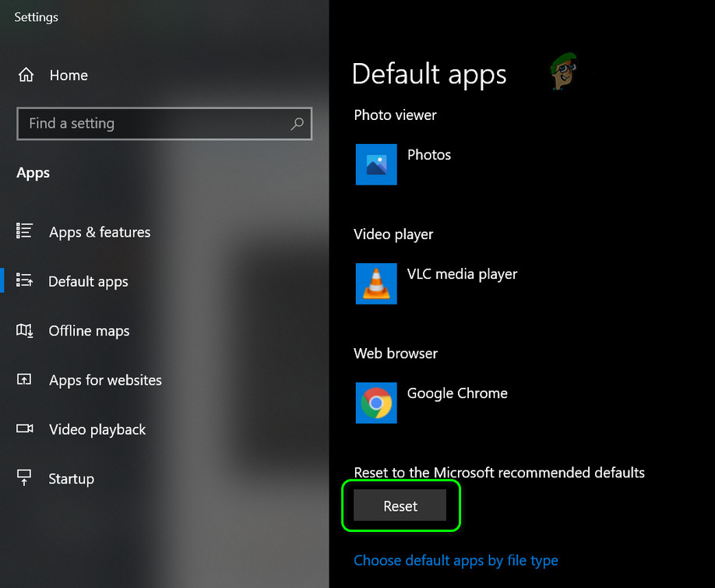The height and width of the screenshot is (588, 715).
Task: Change video player from VLC media player
Action: [x=462, y=274]
